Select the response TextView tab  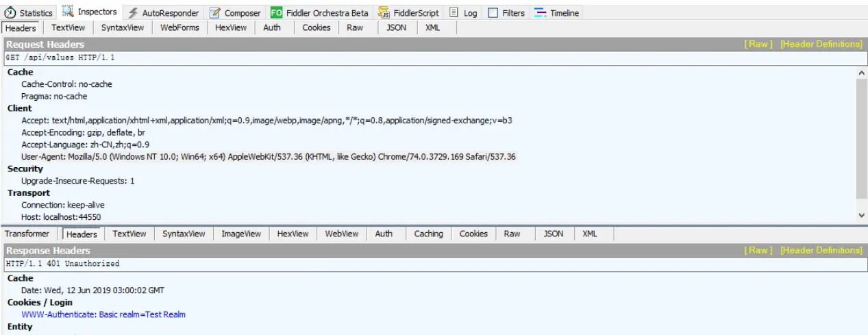click(x=129, y=234)
